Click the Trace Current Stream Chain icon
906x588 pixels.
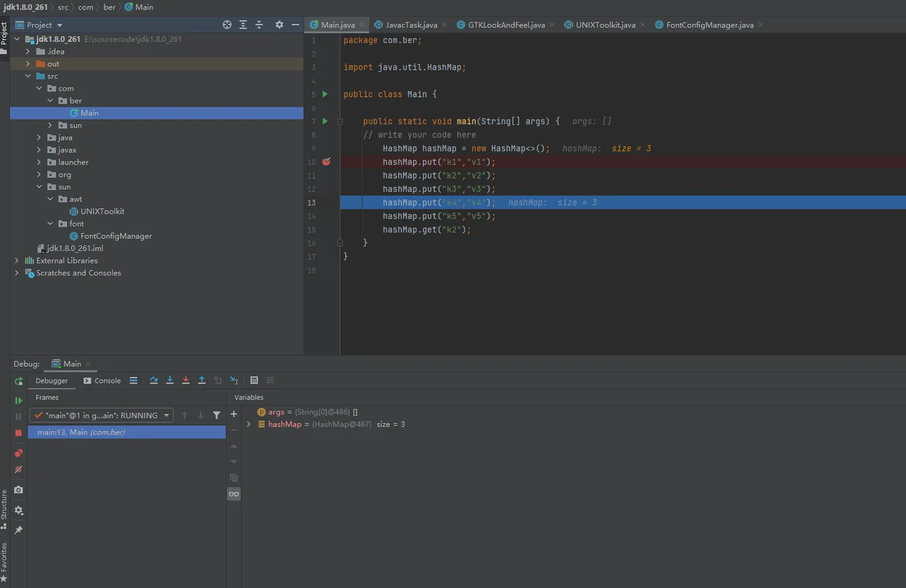point(271,380)
